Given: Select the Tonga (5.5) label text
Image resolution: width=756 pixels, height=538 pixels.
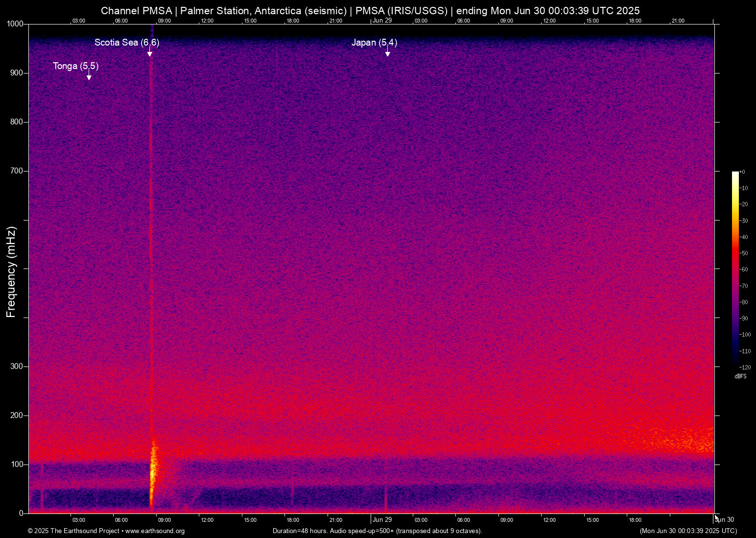Looking at the screenshot, I should pos(75,66).
